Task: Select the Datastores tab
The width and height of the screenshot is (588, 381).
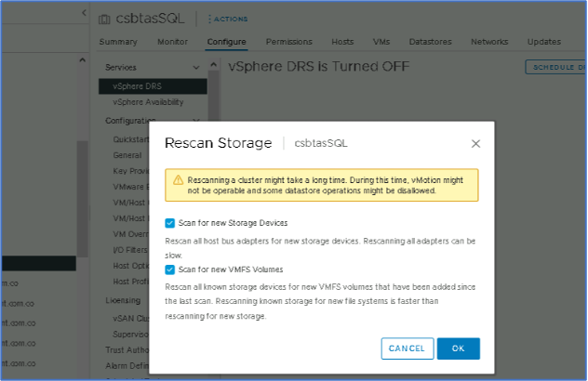Action: (x=430, y=42)
